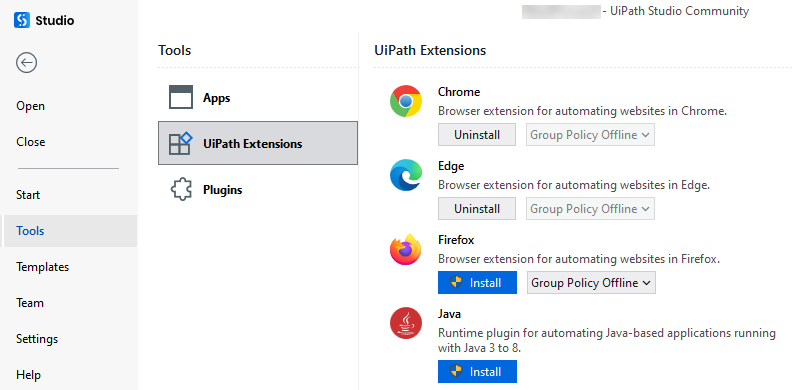Open Firefox Group Policy Offline dropdown
The width and height of the screenshot is (792, 390).
pyautogui.click(x=591, y=282)
